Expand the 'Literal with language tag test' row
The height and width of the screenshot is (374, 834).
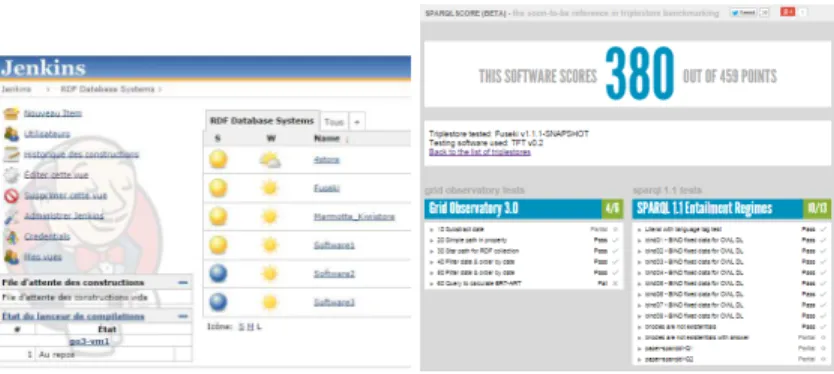pos(732,229)
